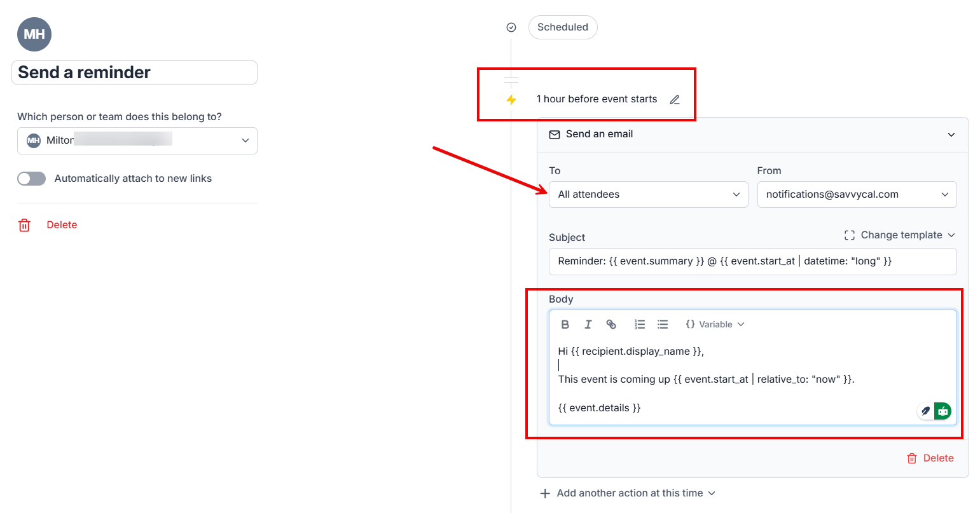Enable 'Automatically attach to new links'
Screen dimensions: 980x513
(x=31, y=179)
